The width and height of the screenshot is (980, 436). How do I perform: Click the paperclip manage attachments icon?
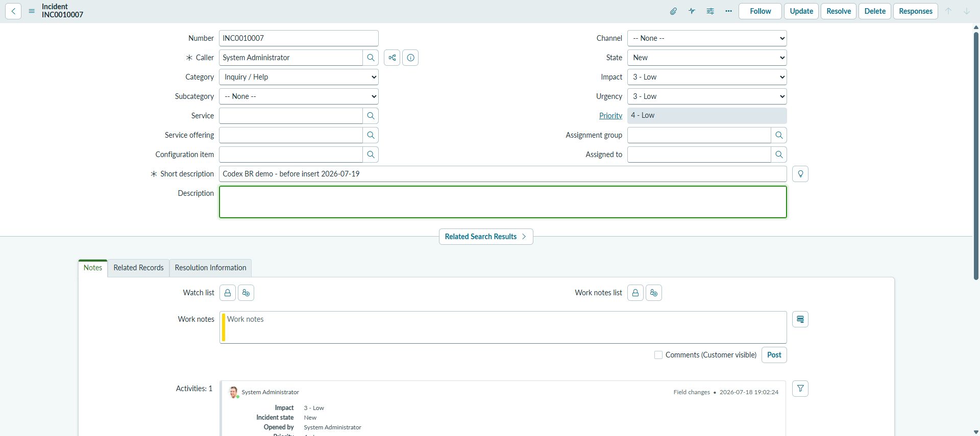click(x=673, y=11)
